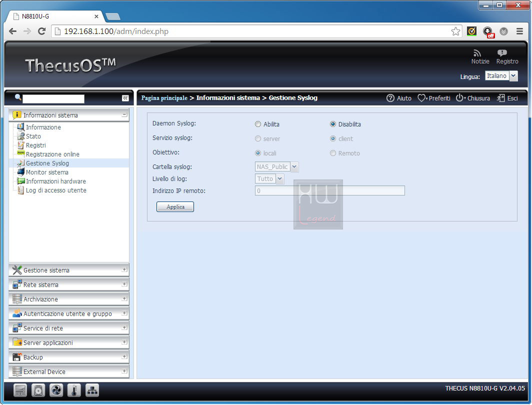Click the Esci logout icon

tap(501, 98)
